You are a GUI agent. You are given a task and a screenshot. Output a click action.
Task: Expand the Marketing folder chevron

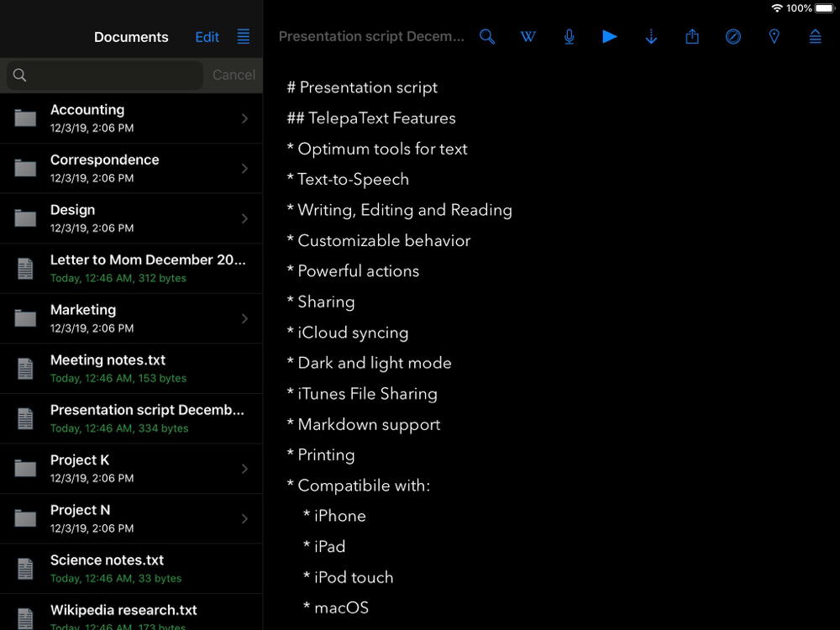coord(244,318)
